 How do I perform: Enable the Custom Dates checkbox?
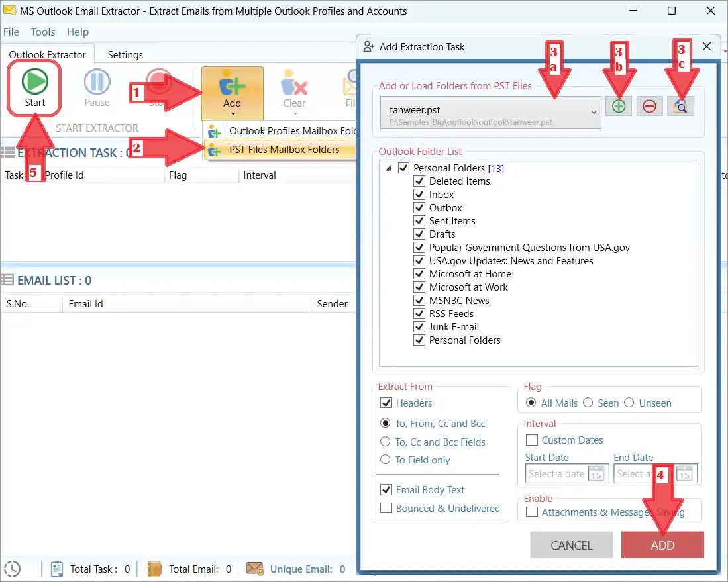point(532,440)
